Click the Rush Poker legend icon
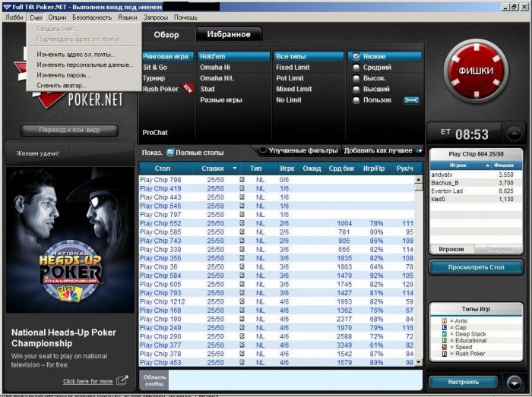The width and height of the screenshot is (532, 397). point(444,354)
